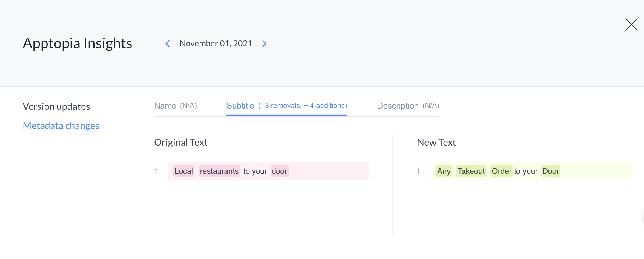Select the added word Any

(x=444, y=171)
